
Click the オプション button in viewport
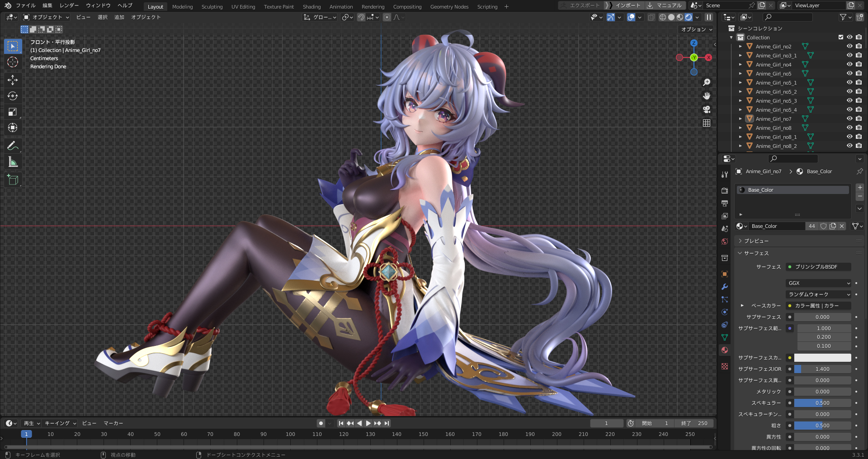[697, 29]
